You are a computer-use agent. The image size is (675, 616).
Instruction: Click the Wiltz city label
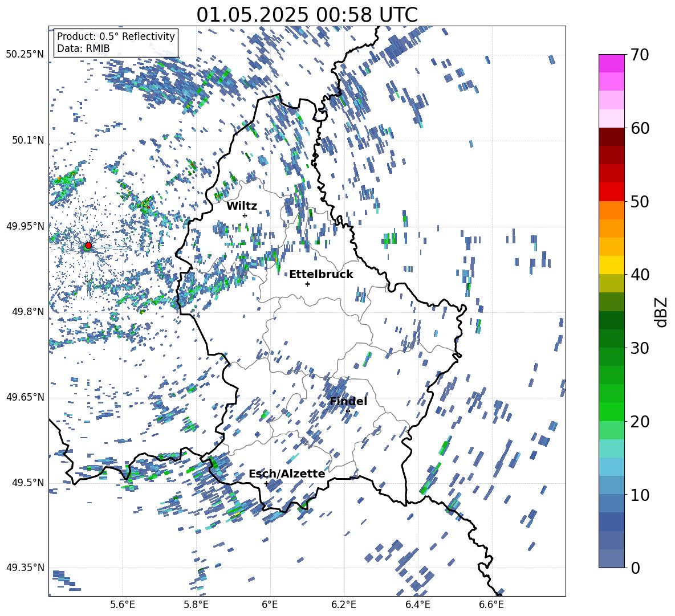[x=242, y=206]
